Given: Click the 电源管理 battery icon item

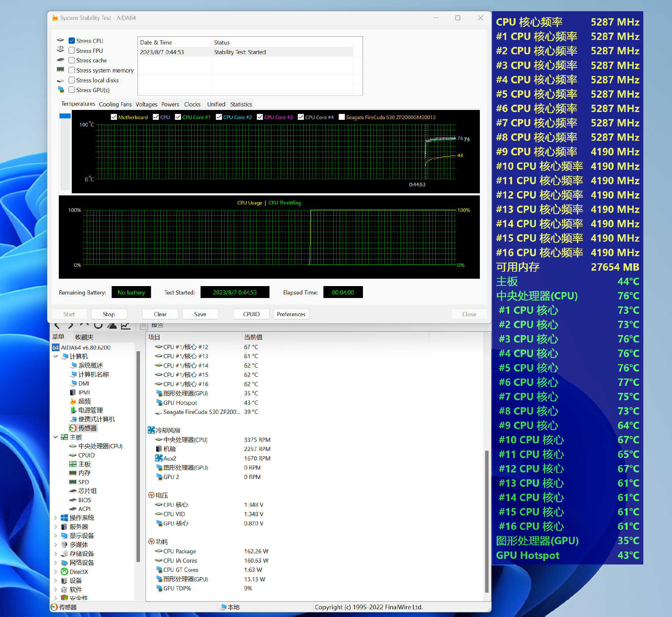Looking at the screenshot, I should pos(73,410).
